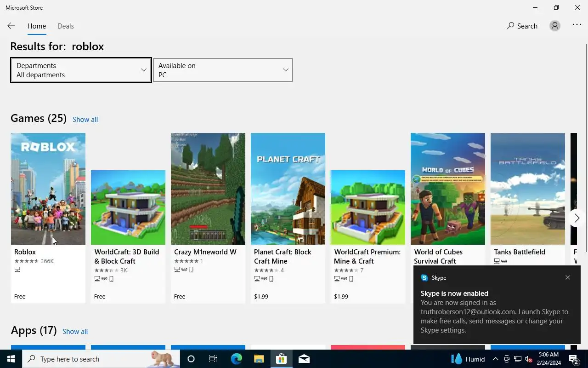Launch Microsoft Edge from taskbar

tap(236, 359)
